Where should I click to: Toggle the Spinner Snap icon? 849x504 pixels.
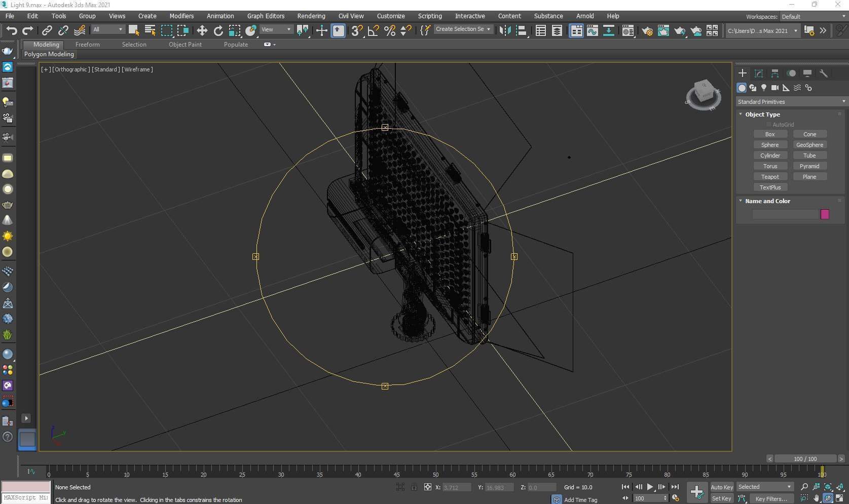click(405, 30)
